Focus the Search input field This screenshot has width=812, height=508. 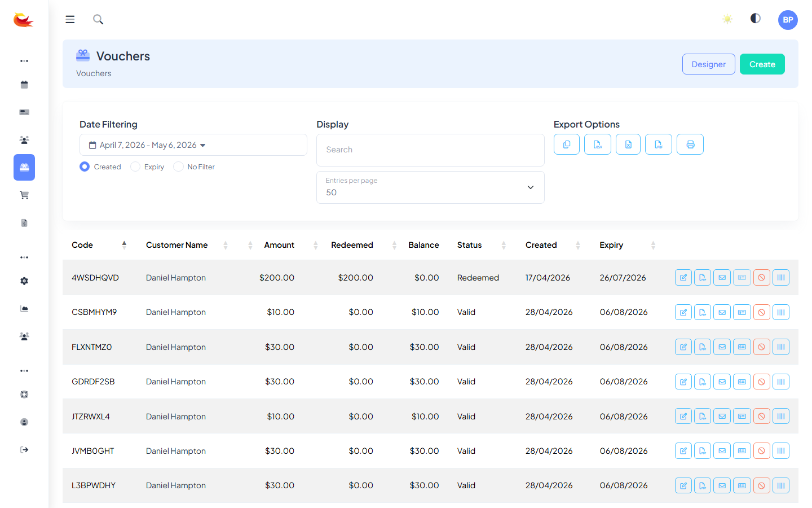[x=430, y=150]
